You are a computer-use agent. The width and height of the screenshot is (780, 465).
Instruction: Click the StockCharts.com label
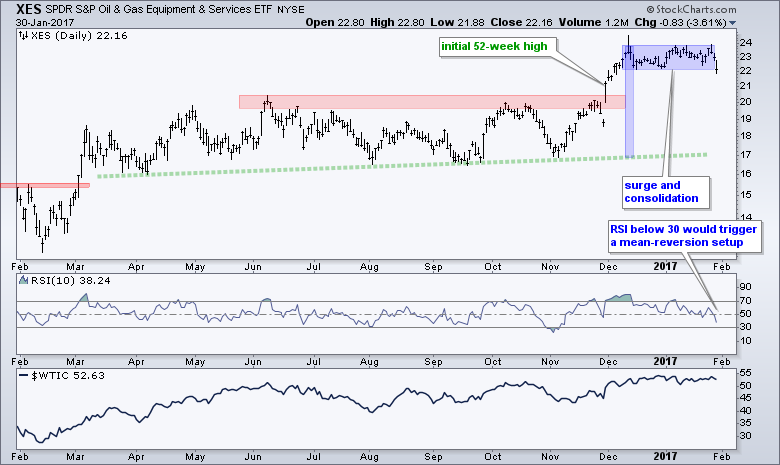click(691, 9)
